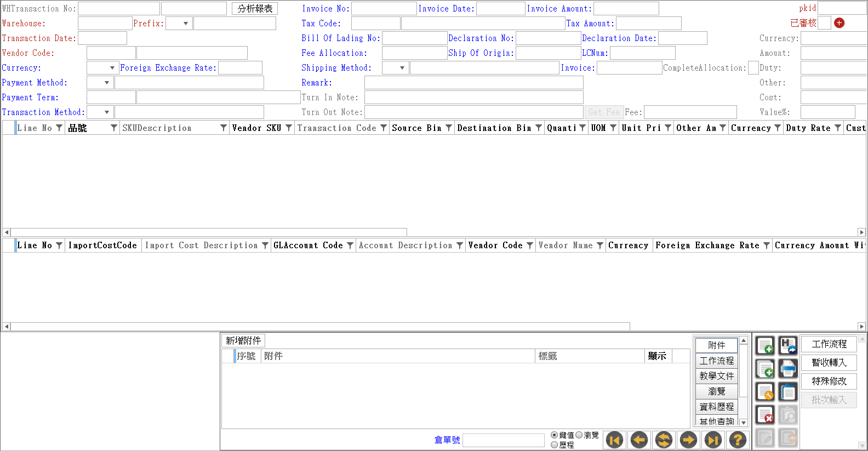Click the 分析報表 button
Viewport: 868px width, 451px height.
pos(255,9)
